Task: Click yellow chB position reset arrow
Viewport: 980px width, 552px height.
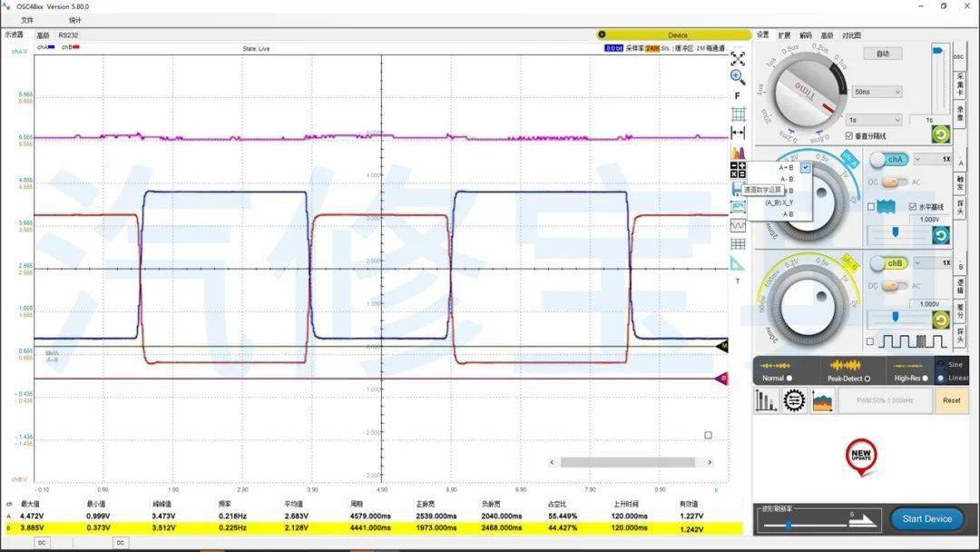Action: (x=941, y=320)
